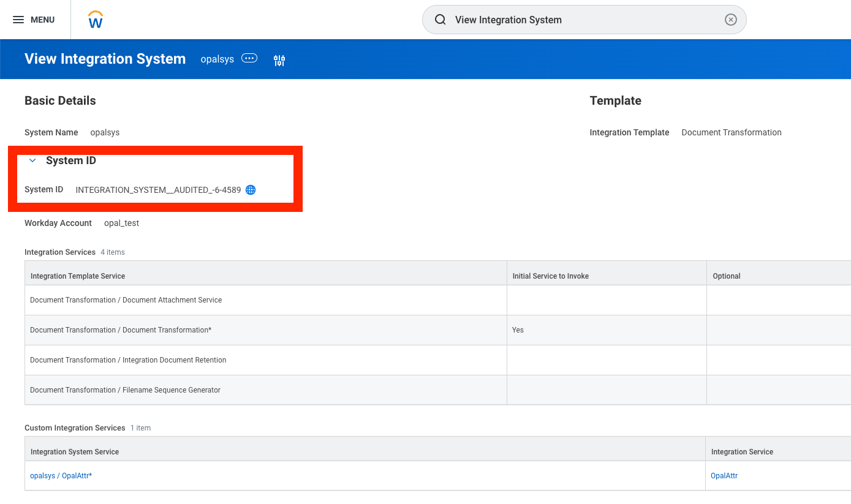Open related actions ellipsis next to opalsys
The width and height of the screenshot is (851, 504).
[x=249, y=58]
